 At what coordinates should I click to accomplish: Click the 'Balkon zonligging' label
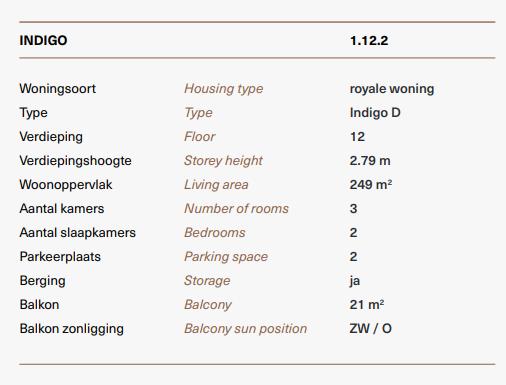tap(72, 329)
